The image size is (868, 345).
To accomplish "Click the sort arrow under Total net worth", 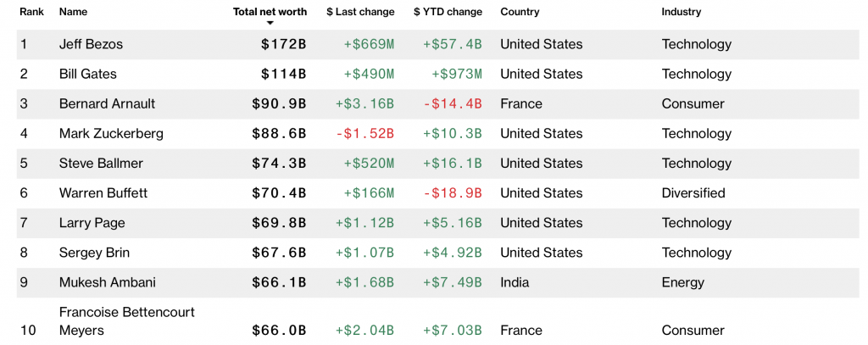I will [x=270, y=23].
